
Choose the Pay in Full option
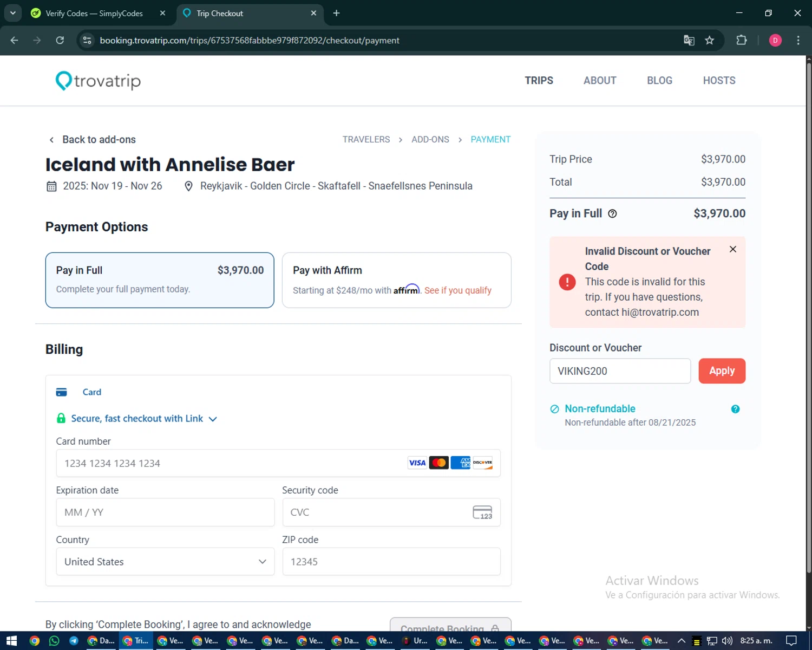pyautogui.click(x=160, y=280)
